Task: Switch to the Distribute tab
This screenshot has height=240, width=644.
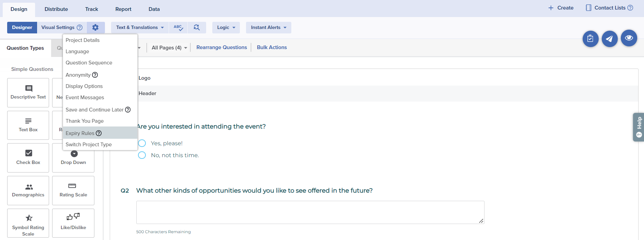Action: pos(56,9)
